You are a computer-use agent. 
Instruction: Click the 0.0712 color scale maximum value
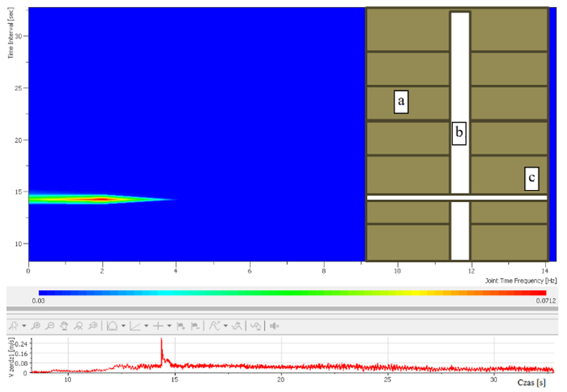546,301
